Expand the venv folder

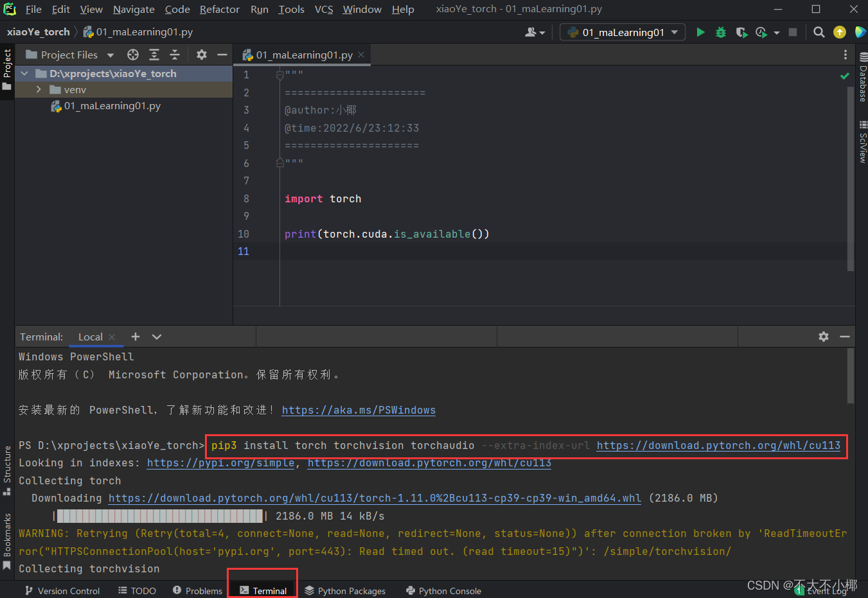click(39, 89)
